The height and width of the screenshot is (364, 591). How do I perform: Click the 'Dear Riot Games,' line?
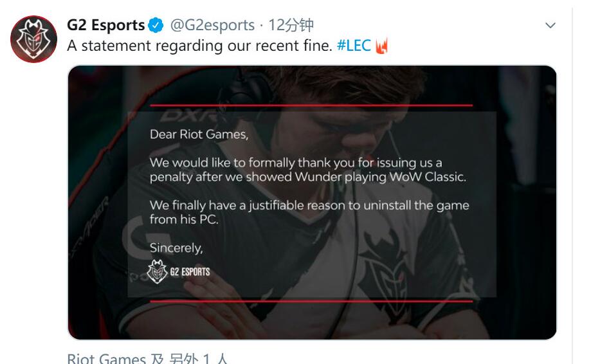tap(198, 134)
